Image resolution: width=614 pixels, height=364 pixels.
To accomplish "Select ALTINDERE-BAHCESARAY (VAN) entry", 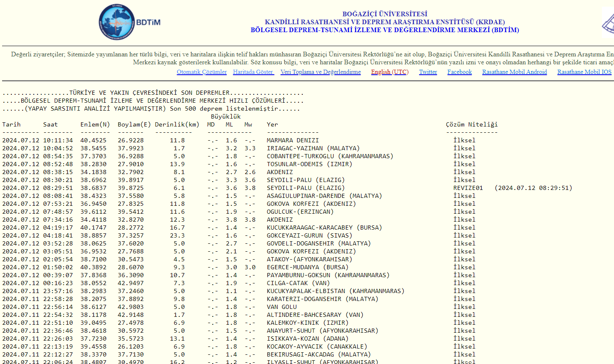I will pos(315,315).
